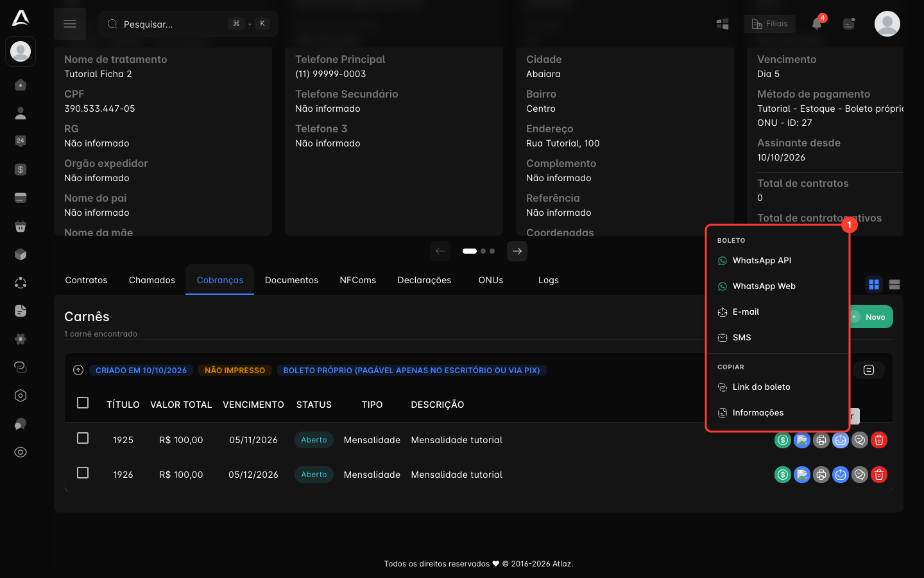Click the printer icon in the 1925 row
The image size is (924, 578).
click(x=821, y=440)
